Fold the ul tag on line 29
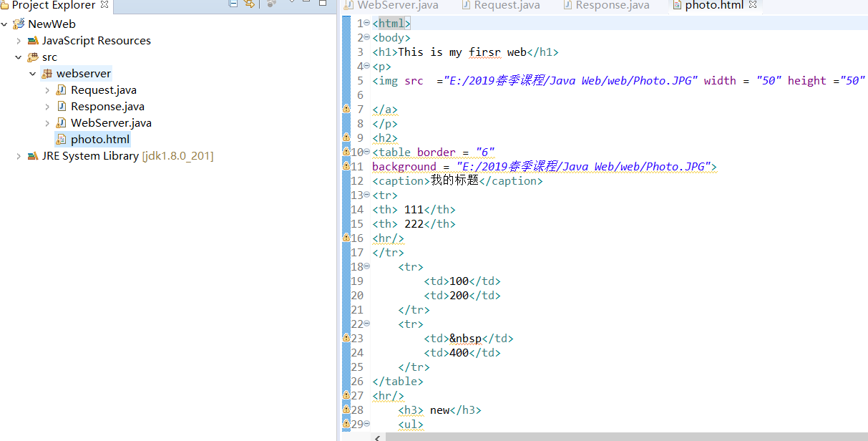 tap(367, 424)
